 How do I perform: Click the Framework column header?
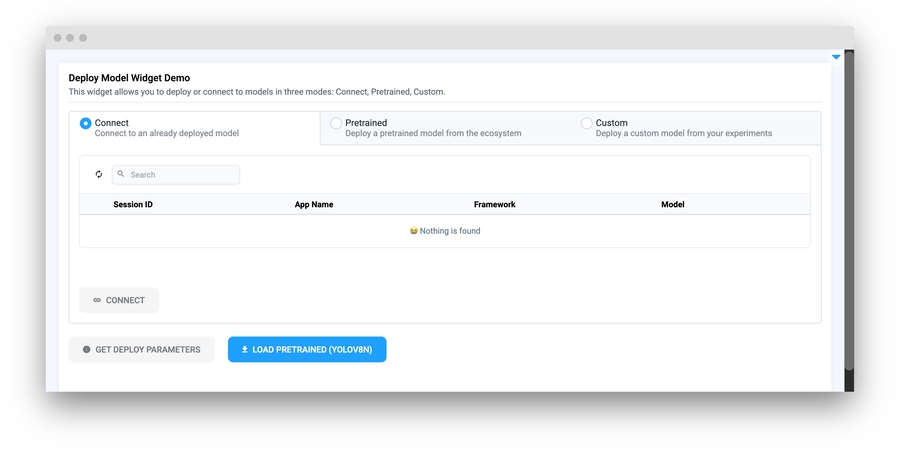click(x=494, y=204)
